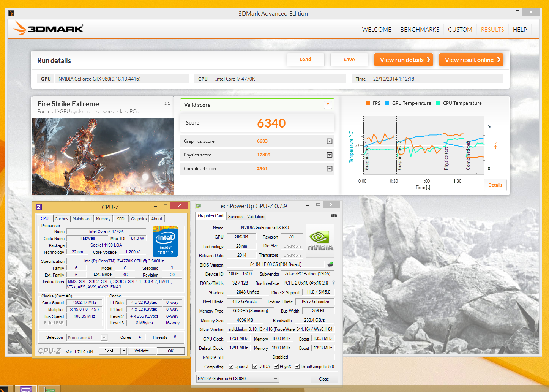549x392 pixels.
Task: Click the CPU-Z Instructions text box
Action: click(x=124, y=284)
